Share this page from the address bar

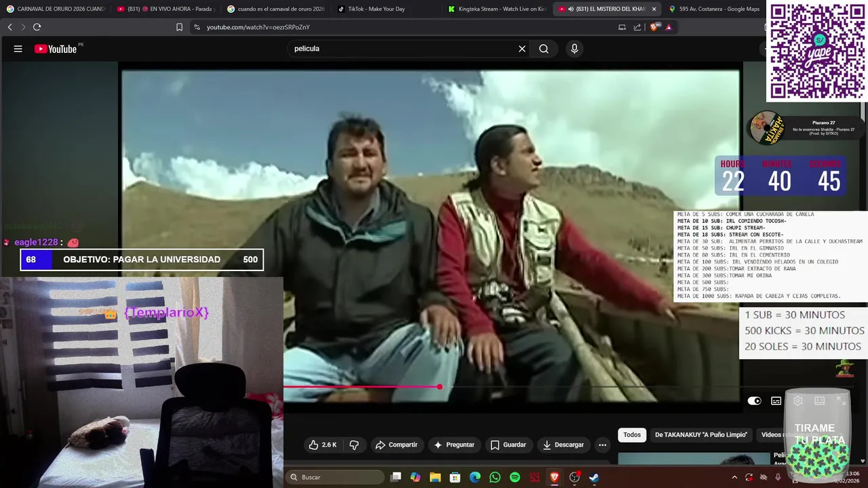tap(637, 27)
